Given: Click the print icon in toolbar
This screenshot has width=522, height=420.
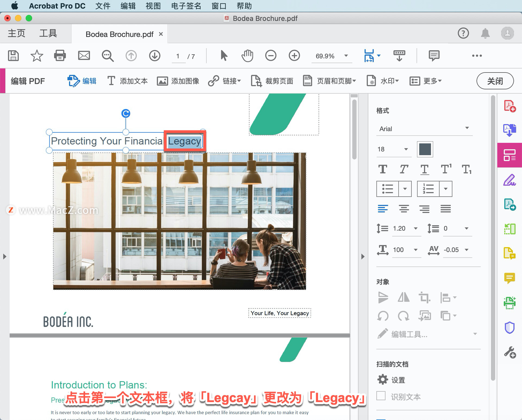Looking at the screenshot, I should (x=60, y=56).
